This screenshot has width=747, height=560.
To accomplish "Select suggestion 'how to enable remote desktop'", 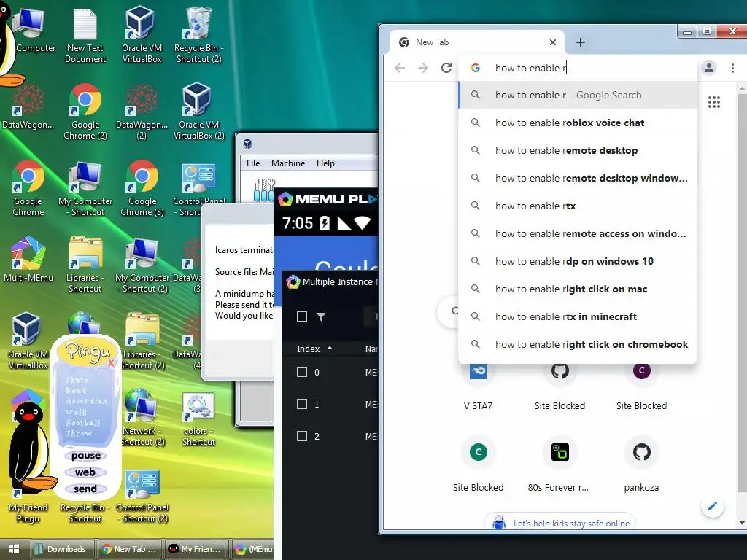I will (578, 150).
